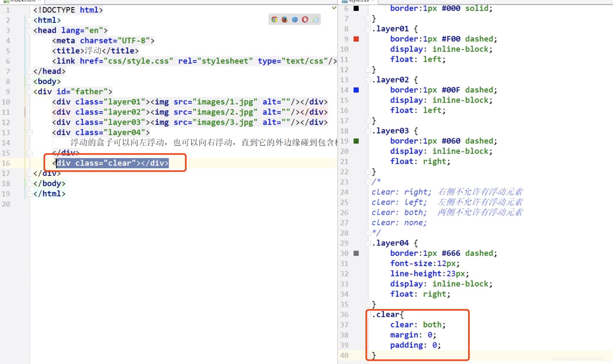Click the "padding: 0;" declaration
This screenshot has height=364, width=613.
point(415,345)
